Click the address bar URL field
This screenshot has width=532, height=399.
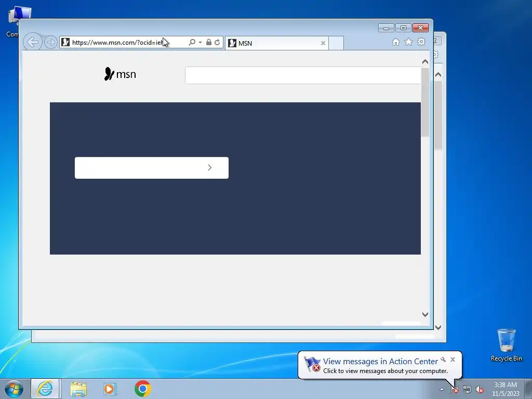tap(124, 43)
